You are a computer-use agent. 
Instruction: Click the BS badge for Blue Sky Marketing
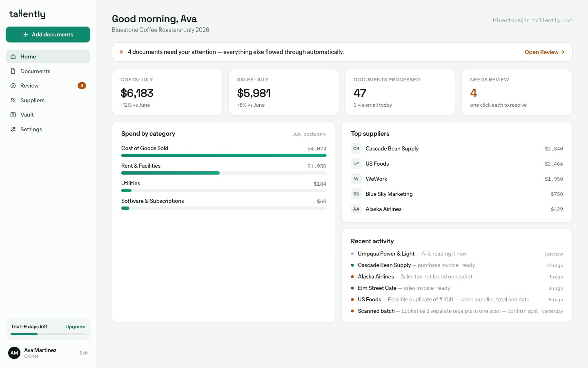tap(356, 194)
